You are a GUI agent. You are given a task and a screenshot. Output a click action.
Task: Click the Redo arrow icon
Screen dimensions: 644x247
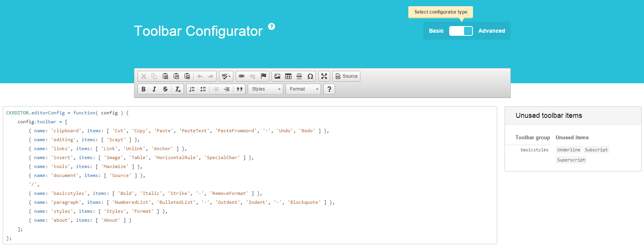coord(211,76)
